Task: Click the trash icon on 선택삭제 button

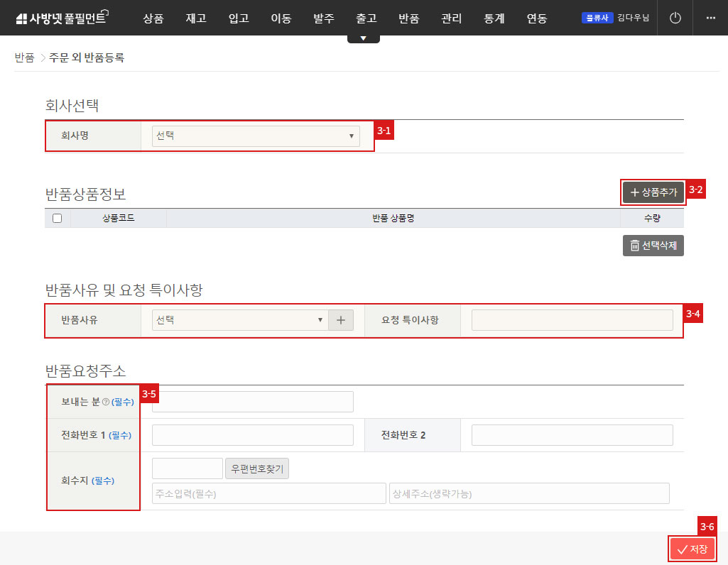Action: [x=634, y=246]
